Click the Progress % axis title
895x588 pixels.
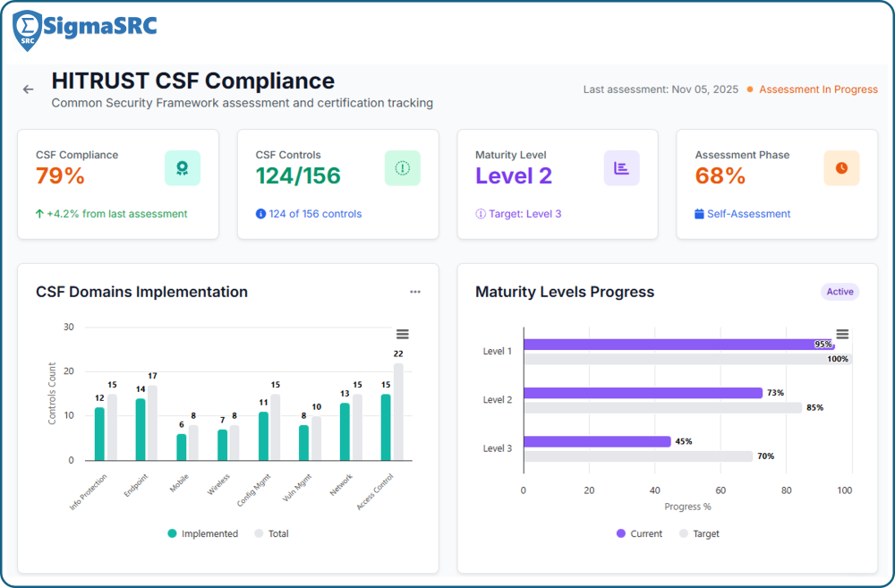(687, 507)
